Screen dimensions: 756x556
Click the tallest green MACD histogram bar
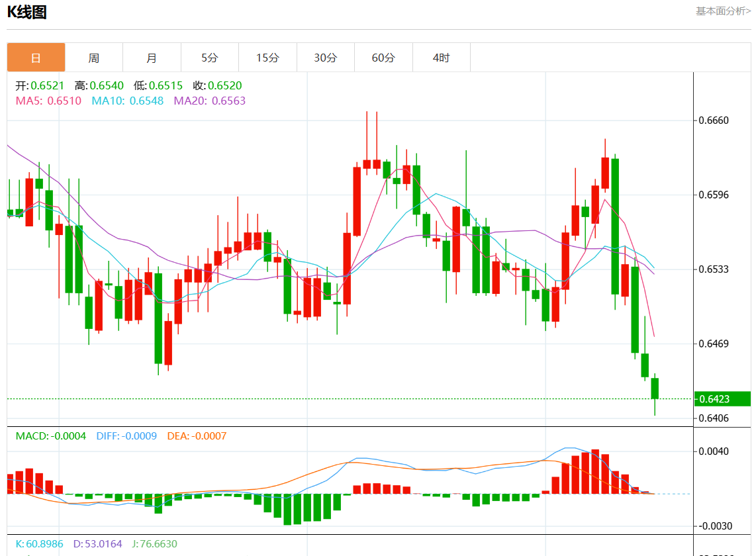[x=287, y=509]
